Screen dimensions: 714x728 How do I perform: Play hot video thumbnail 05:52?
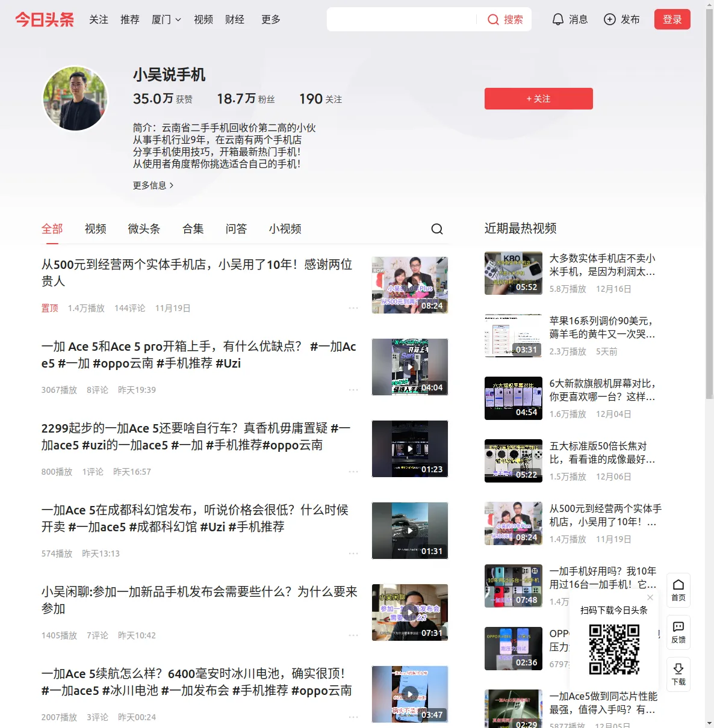[514, 273]
